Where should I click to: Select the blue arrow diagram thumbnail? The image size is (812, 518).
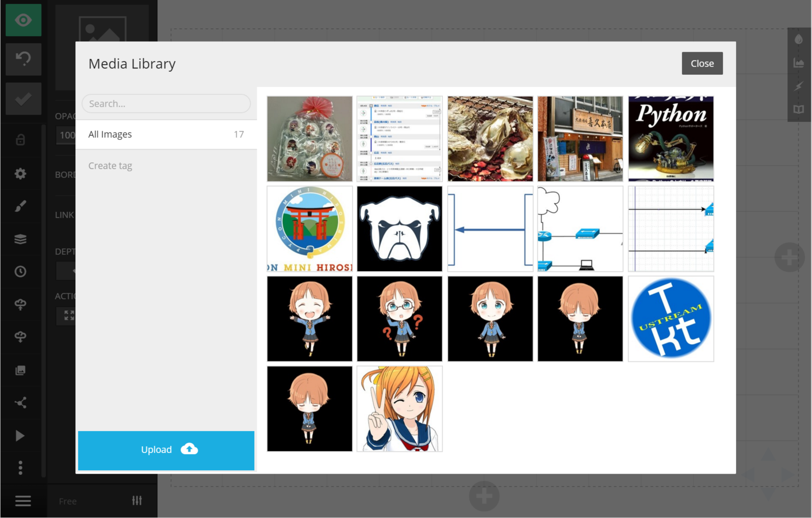click(491, 228)
